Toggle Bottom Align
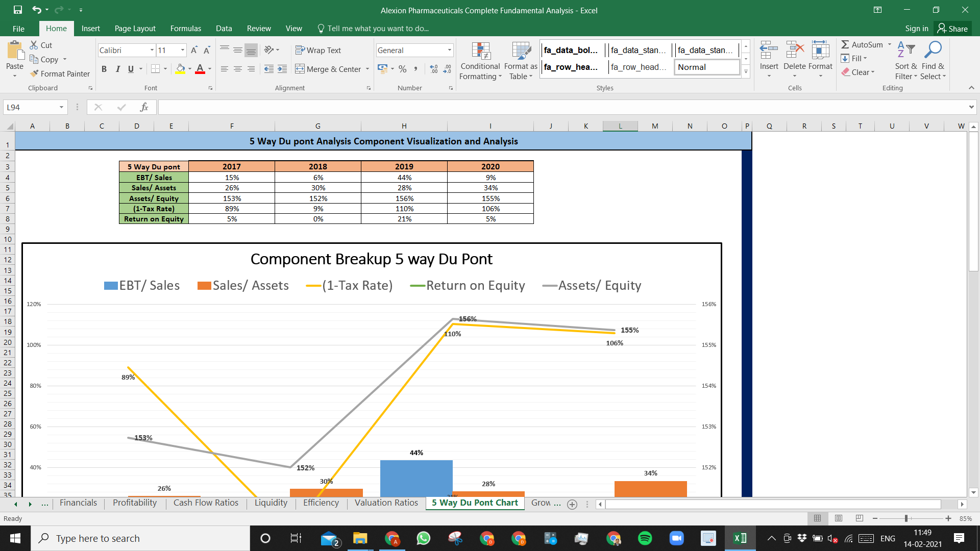This screenshot has width=980, height=551. [251, 50]
